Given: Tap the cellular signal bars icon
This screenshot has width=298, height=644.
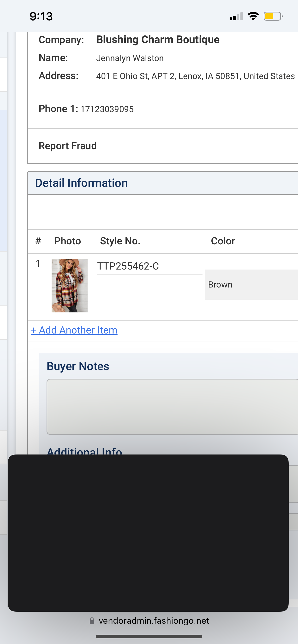Looking at the screenshot, I should point(236,17).
